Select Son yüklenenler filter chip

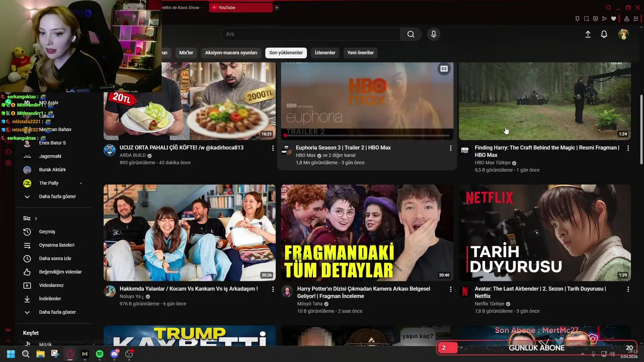click(286, 53)
